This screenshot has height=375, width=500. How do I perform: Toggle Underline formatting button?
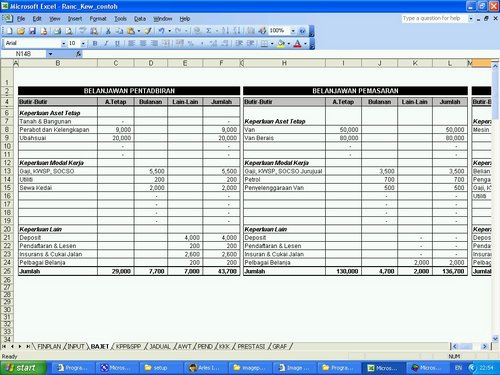click(x=117, y=43)
